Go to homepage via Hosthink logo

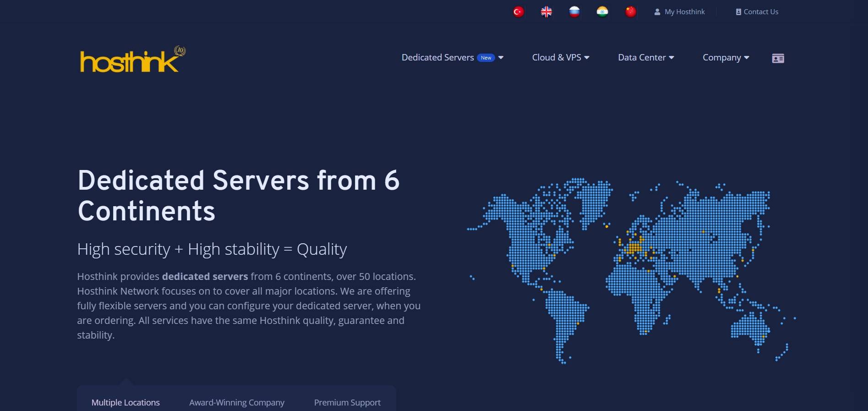pos(133,59)
